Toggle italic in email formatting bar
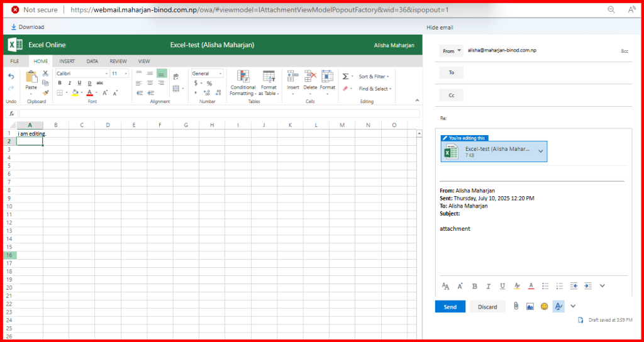Viewport: 644px width, 342px height. coord(488,285)
